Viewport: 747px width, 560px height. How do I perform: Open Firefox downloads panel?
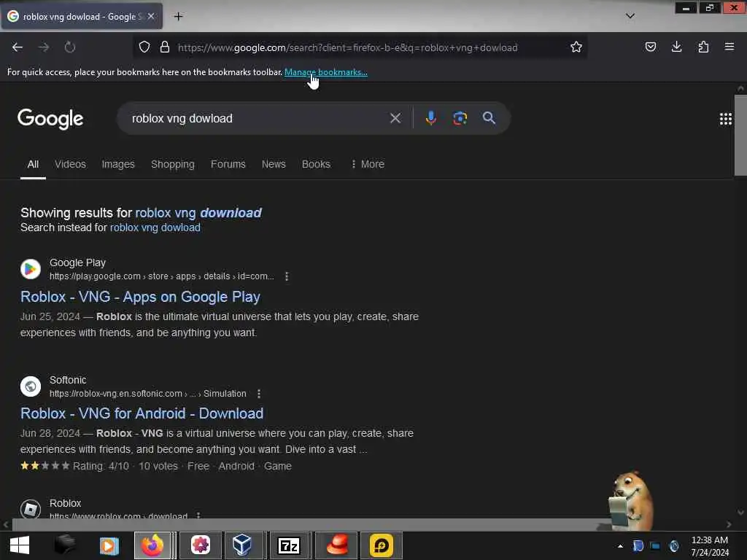(x=676, y=47)
